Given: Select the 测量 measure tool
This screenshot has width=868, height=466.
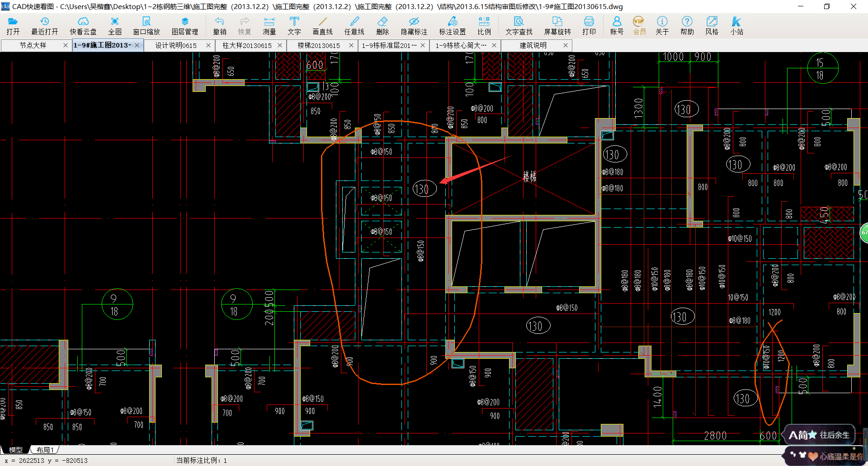Looking at the screenshot, I should pos(269,26).
